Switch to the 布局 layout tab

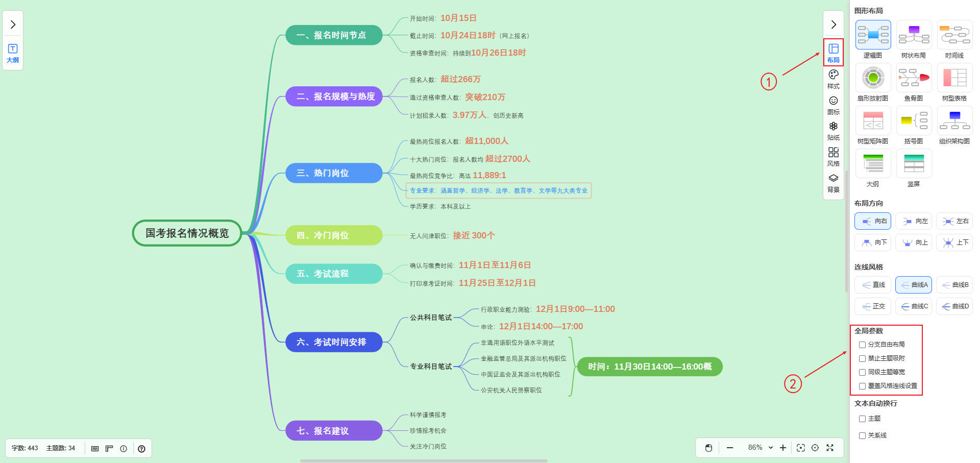tap(833, 53)
